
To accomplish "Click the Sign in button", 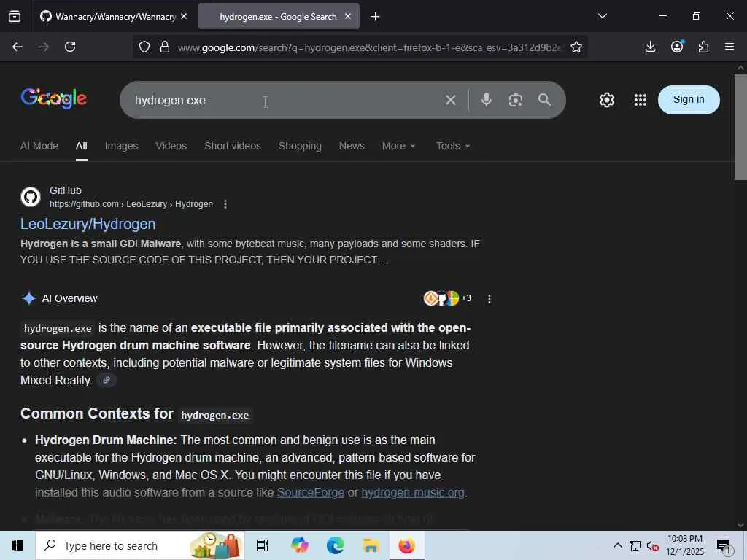I will point(689,99).
